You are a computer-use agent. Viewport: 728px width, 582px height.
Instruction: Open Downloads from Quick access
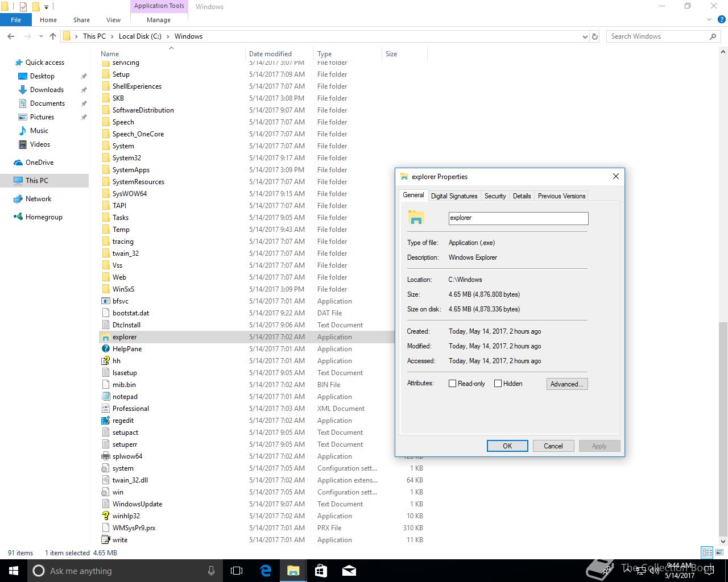(47, 90)
